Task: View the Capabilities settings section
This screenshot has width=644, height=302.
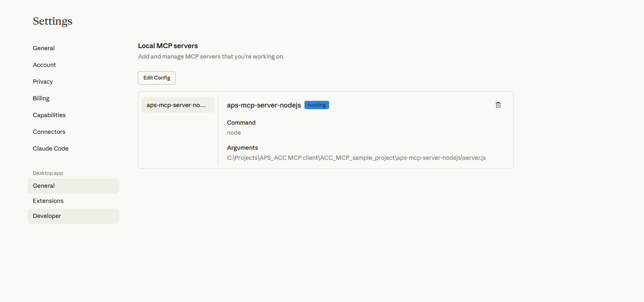Action: pyautogui.click(x=49, y=115)
